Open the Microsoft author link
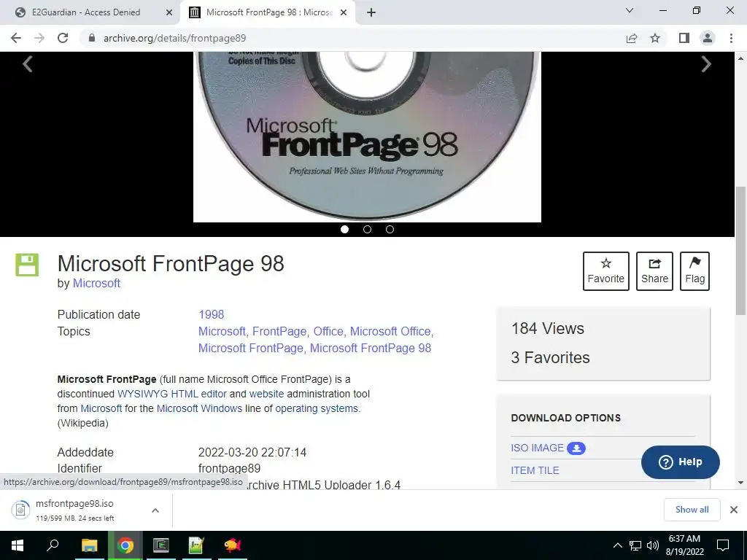Screen dimensions: 747x560 (x=96, y=284)
